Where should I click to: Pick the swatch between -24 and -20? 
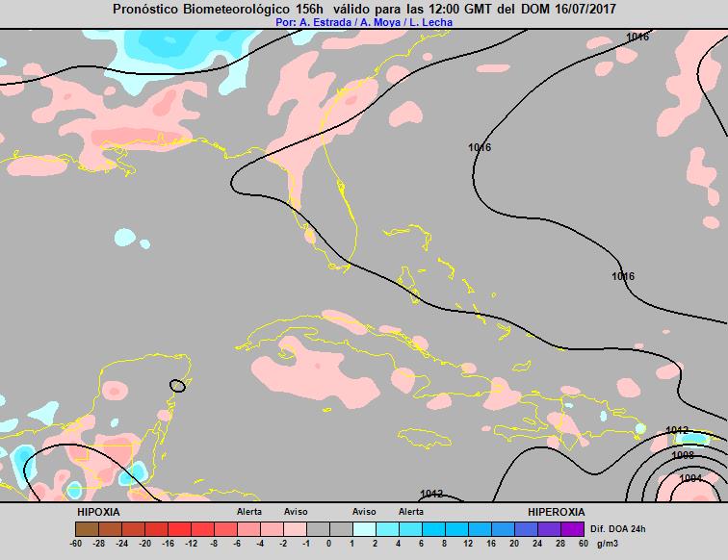[133, 529]
